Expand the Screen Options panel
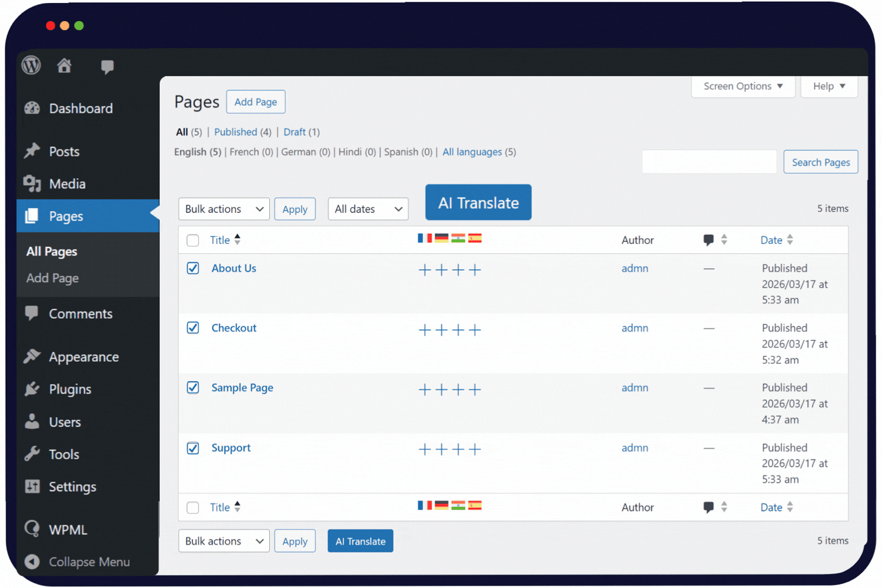Screen dimensions: 882x588 [x=743, y=86]
